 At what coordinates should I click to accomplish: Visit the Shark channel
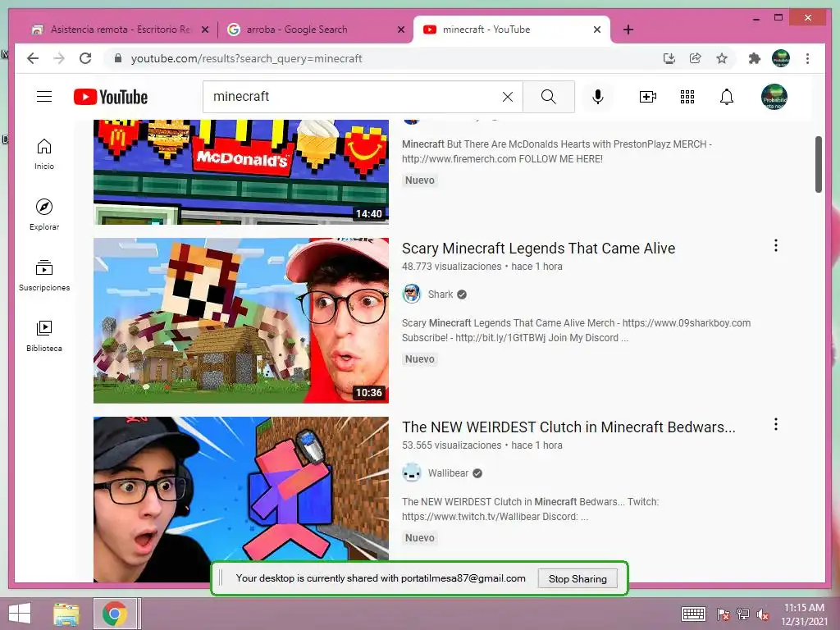441,294
